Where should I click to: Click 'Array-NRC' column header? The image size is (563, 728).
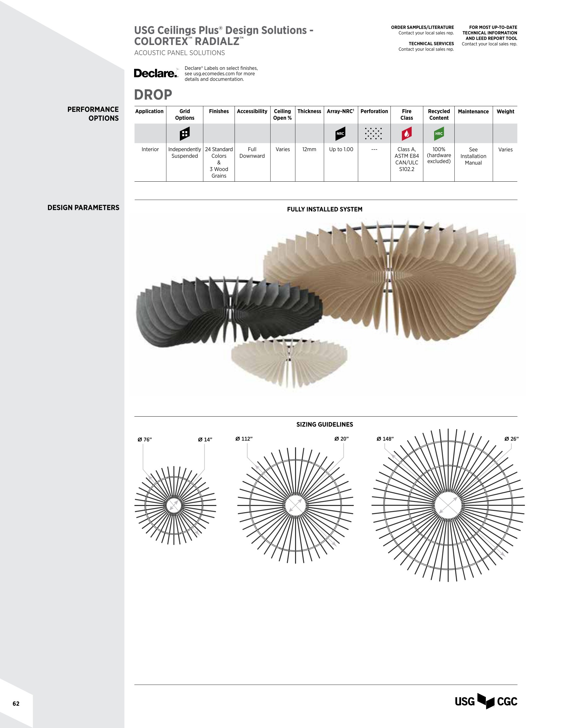pos(340,111)
